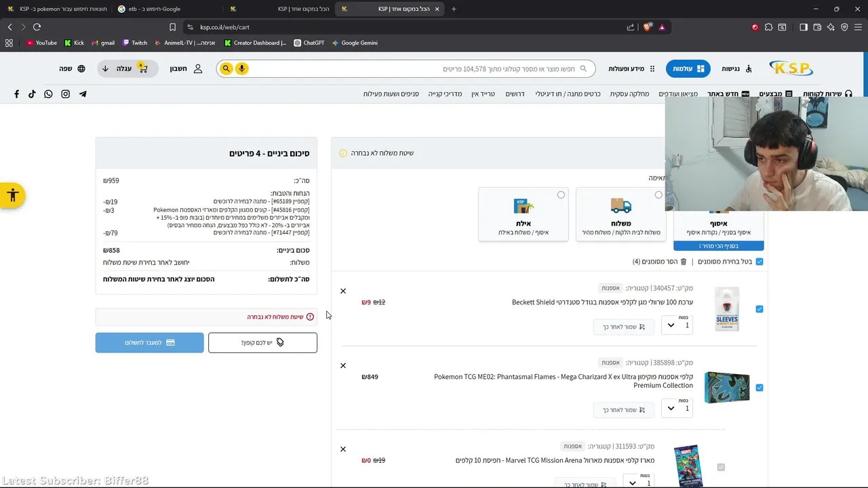Click the Pokemon Mega Charizard product thumbnail
This screenshot has width=868, height=488.
click(727, 388)
